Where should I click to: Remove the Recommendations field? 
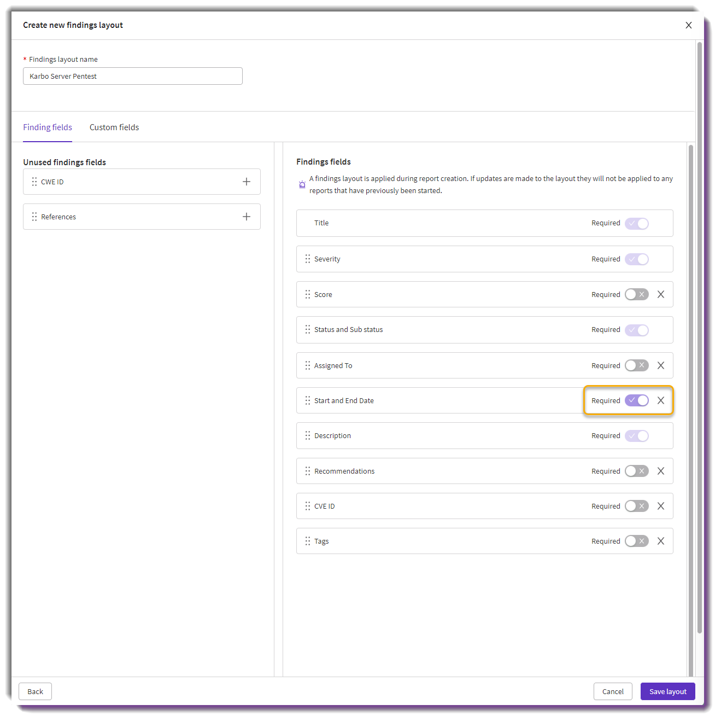(661, 471)
